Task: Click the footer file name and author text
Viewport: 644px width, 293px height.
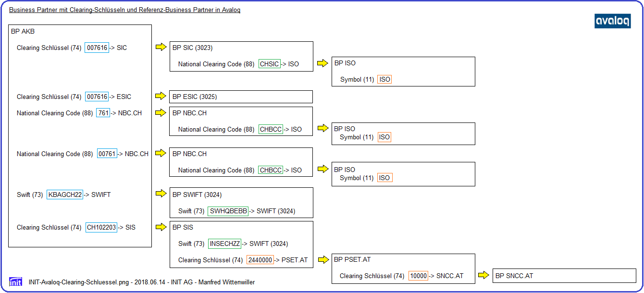Action: (142, 282)
